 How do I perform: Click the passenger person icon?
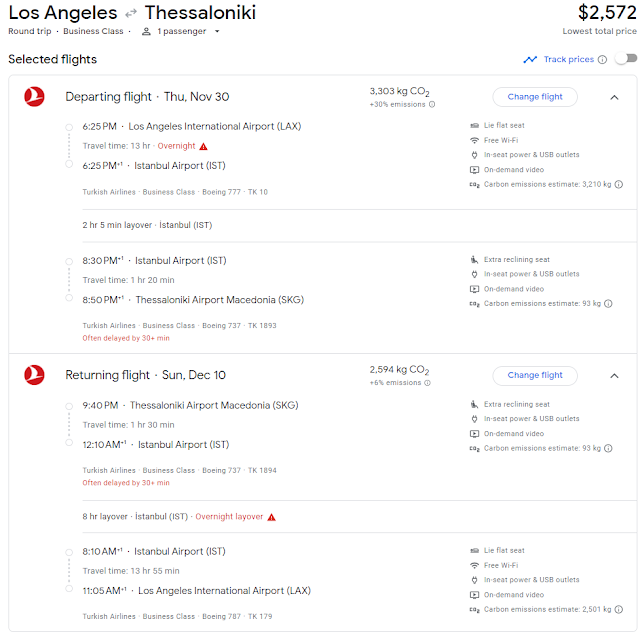(x=146, y=31)
